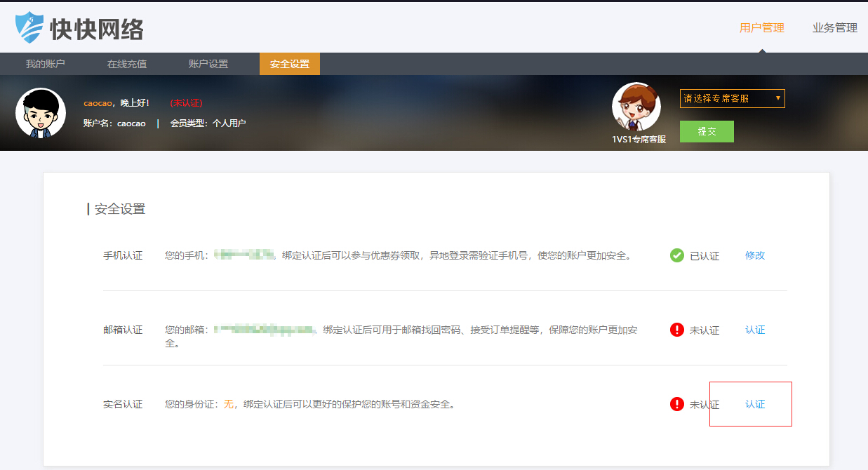This screenshot has height=470, width=868.
Task: Open the 业务管理 top menu
Action: point(834,28)
